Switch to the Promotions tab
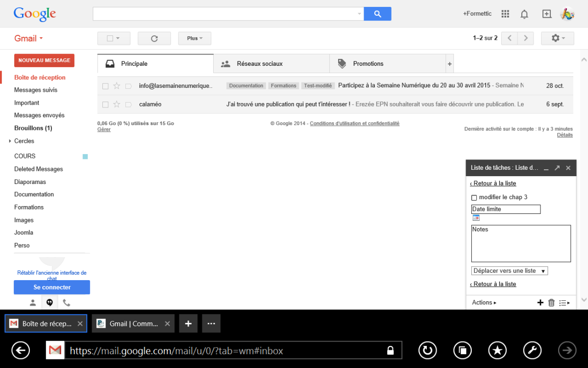Screen dimensions: 588x368 pos(388,64)
